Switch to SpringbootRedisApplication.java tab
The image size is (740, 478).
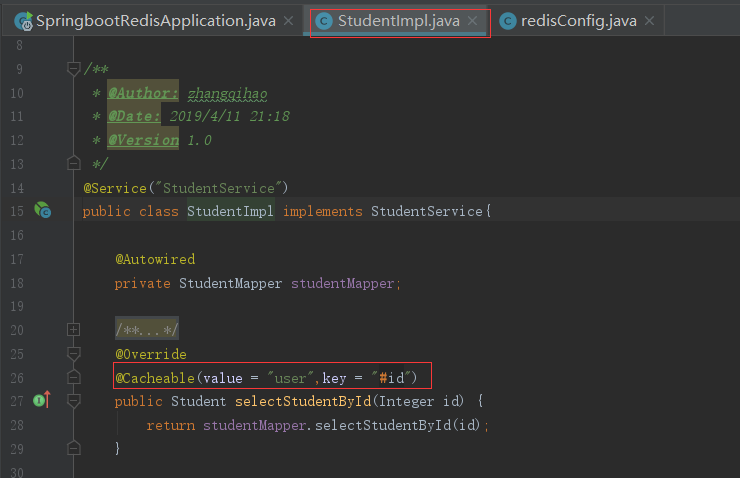(156, 21)
